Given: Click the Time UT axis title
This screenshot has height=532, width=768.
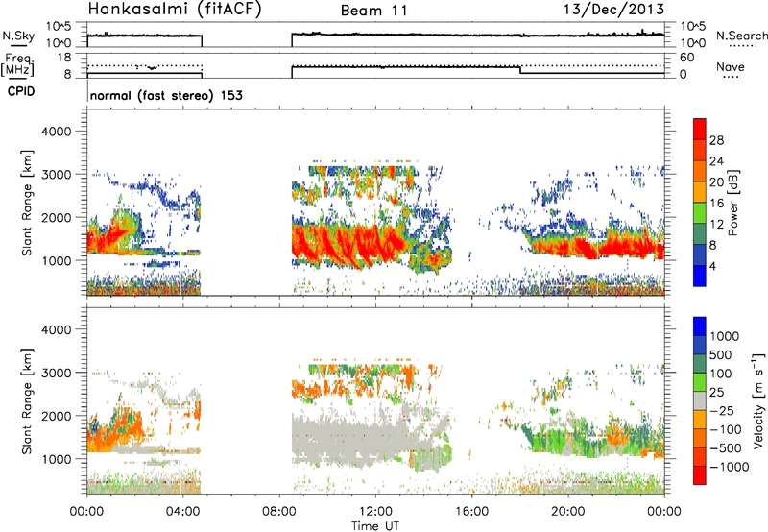Looking at the screenshot, I should tap(375, 525).
